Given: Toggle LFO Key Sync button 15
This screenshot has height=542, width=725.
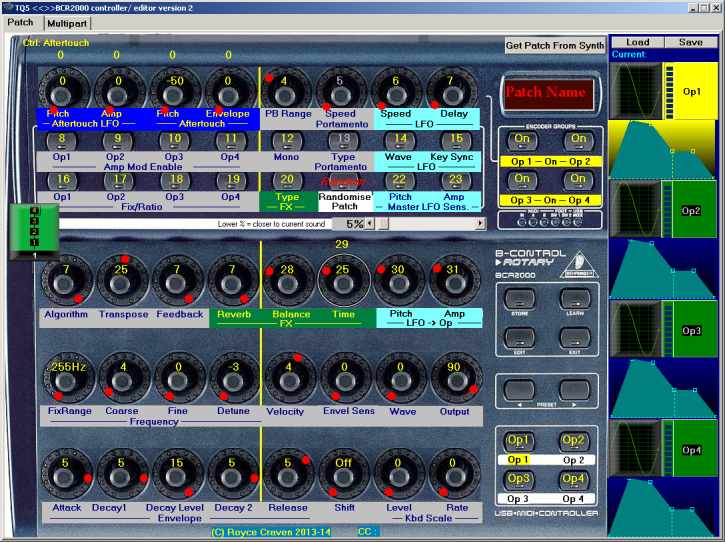Looking at the screenshot, I should [455, 139].
